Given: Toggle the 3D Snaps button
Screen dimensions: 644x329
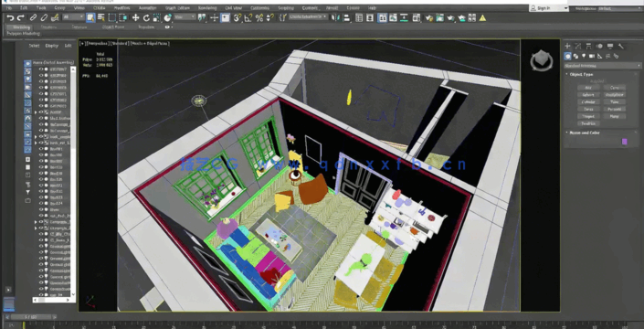Looking at the screenshot, I should 238,17.
